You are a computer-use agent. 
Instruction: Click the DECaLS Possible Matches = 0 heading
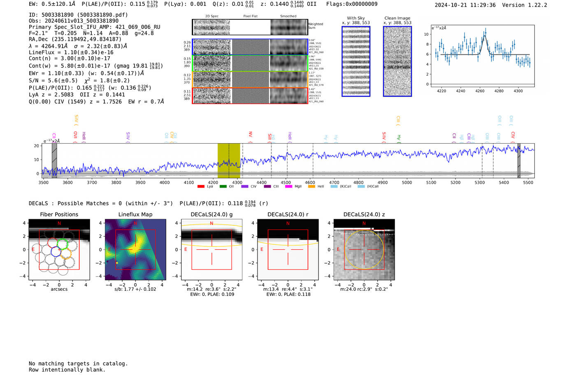click(101, 204)
